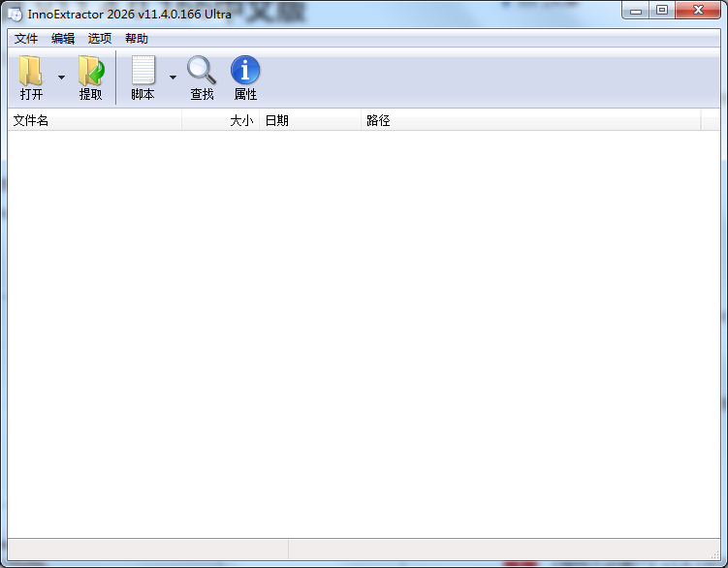Image resolution: width=728 pixels, height=568 pixels.
Task: Minimize the InnoExtractor window
Action: point(635,11)
